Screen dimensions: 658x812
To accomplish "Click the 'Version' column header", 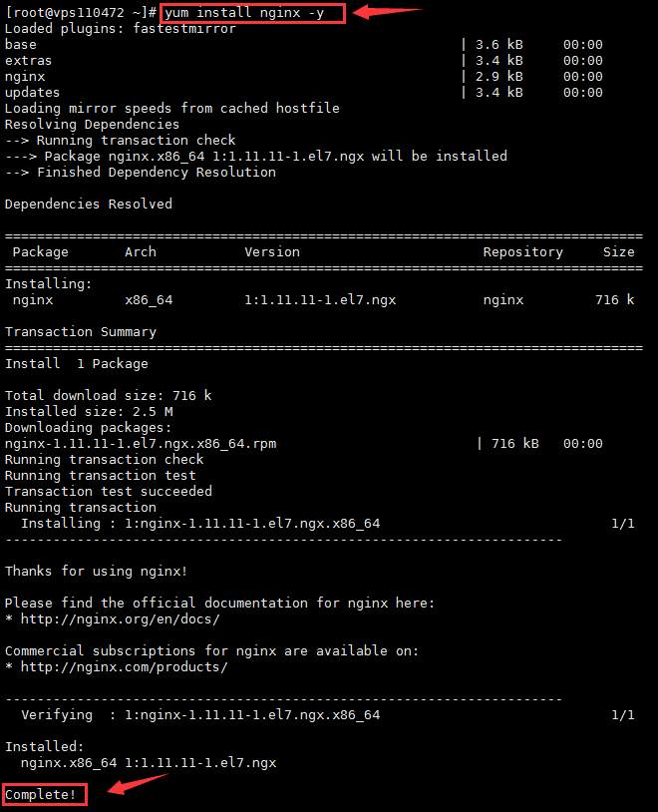I will [x=272, y=252].
